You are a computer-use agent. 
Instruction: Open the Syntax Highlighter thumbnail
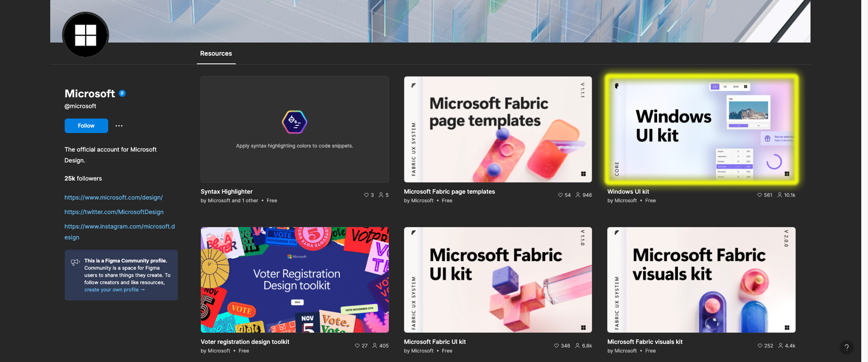295,129
